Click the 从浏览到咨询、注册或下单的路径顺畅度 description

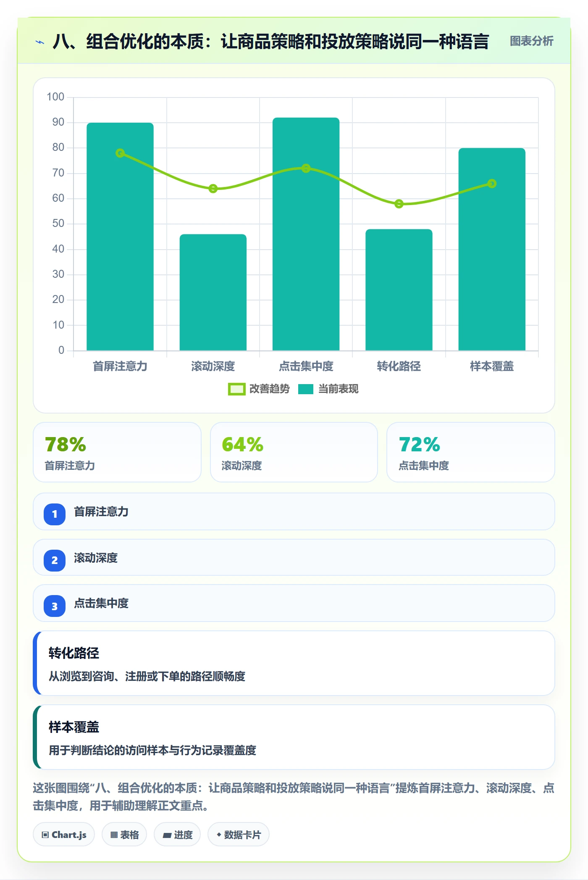coord(147,676)
